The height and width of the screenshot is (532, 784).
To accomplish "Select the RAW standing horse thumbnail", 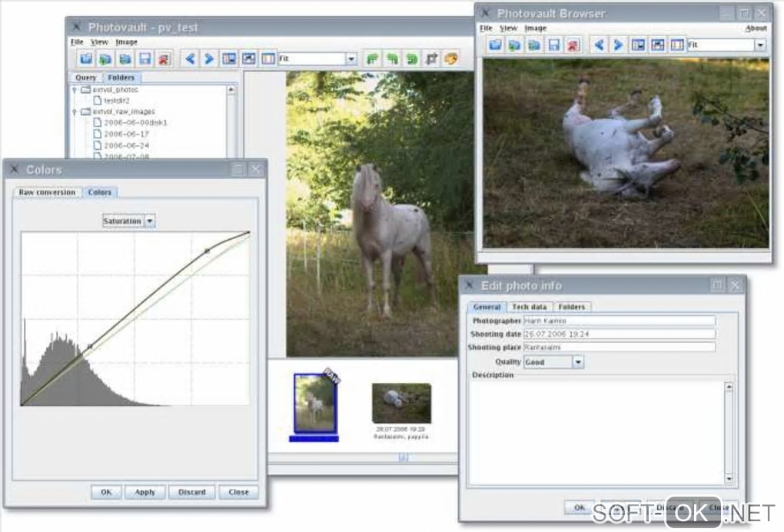I will click(x=315, y=404).
